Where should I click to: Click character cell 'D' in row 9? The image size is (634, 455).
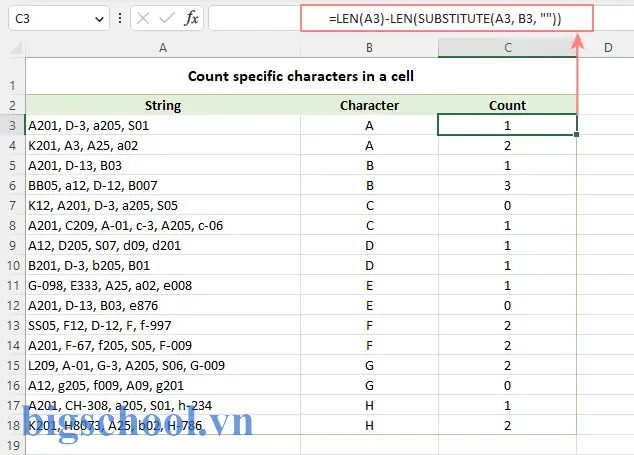[x=369, y=245]
